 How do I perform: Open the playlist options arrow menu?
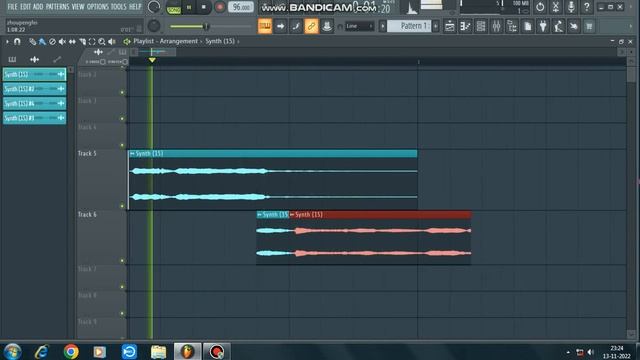point(7,42)
